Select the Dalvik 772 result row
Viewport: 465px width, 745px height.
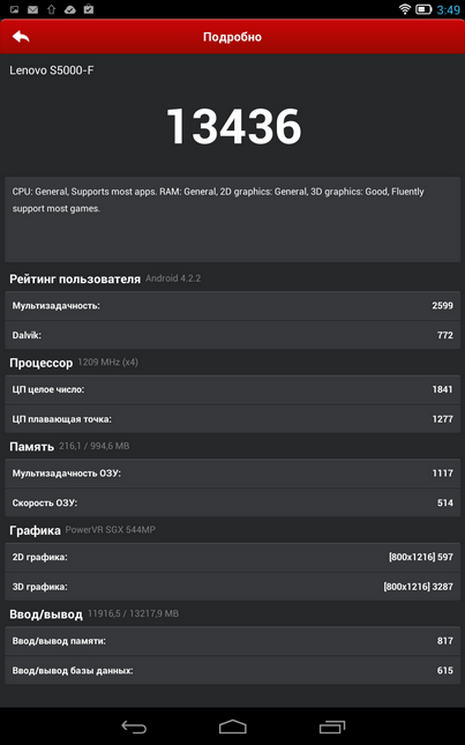(x=232, y=335)
